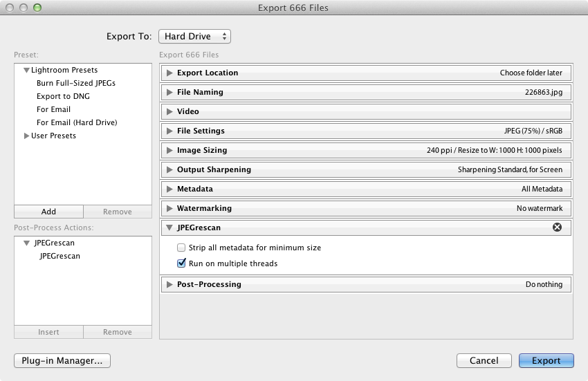Click '240 ppi / Resize to W: 1000' summary
This screenshot has width=588, height=381.
[x=494, y=150]
